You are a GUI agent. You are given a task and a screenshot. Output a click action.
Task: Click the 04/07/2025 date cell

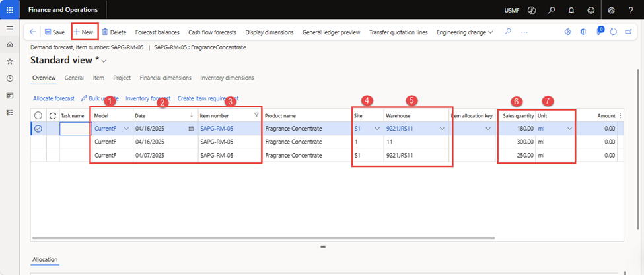[x=166, y=156]
